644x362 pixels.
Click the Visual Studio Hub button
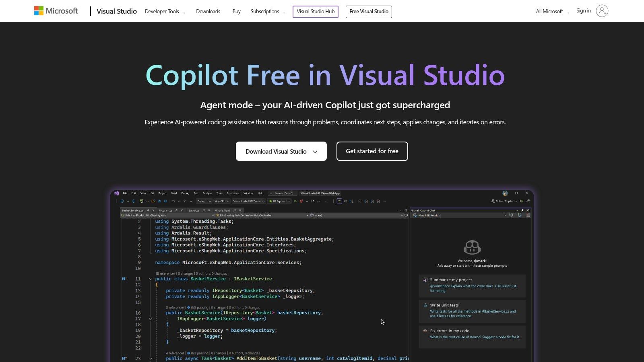[x=316, y=12]
